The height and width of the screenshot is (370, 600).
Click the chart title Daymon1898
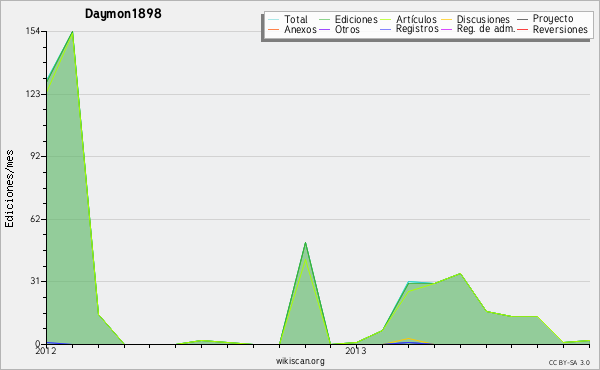click(x=123, y=14)
